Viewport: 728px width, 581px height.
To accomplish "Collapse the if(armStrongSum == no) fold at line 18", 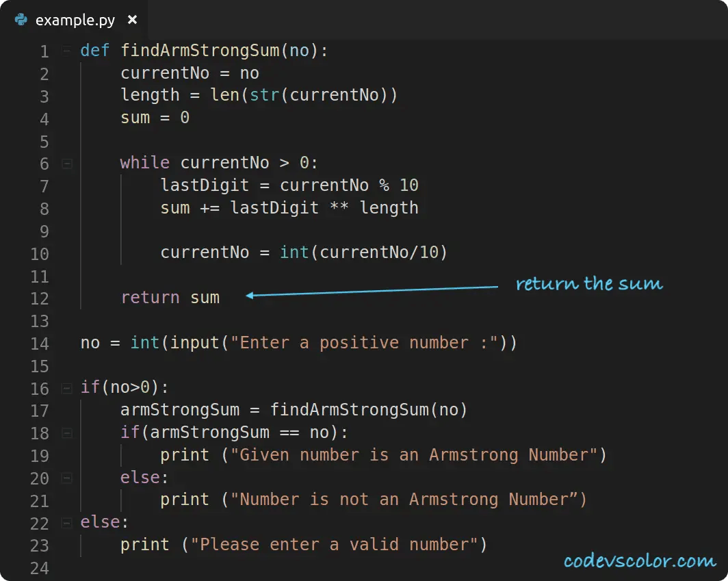I will pyautogui.click(x=67, y=433).
